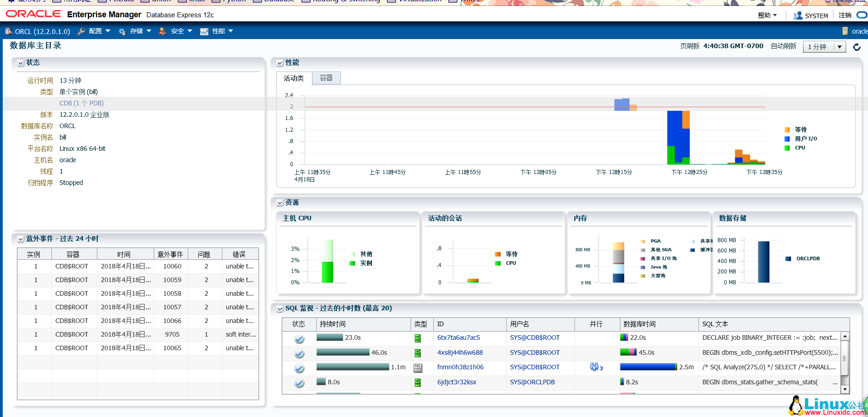Click the page refresh icon
Image resolution: width=868 pixels, height=417 pixels.
pos(857,47)
